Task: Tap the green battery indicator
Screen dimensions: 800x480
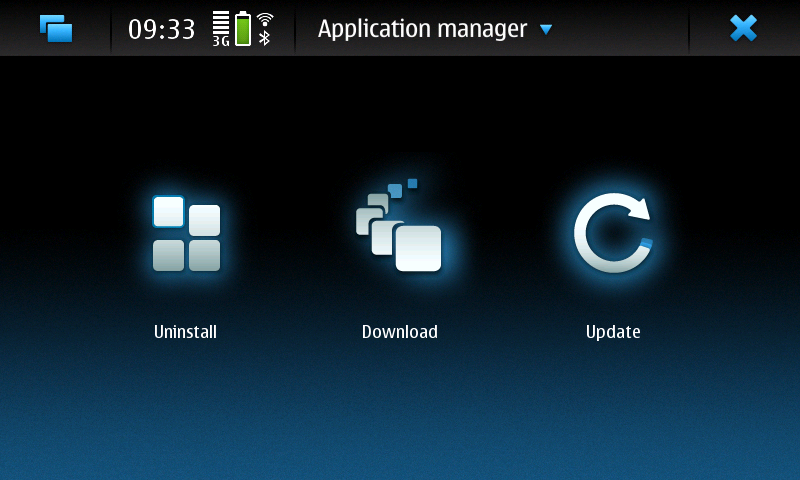Action: pyautogui.click(x=243, y=29)
